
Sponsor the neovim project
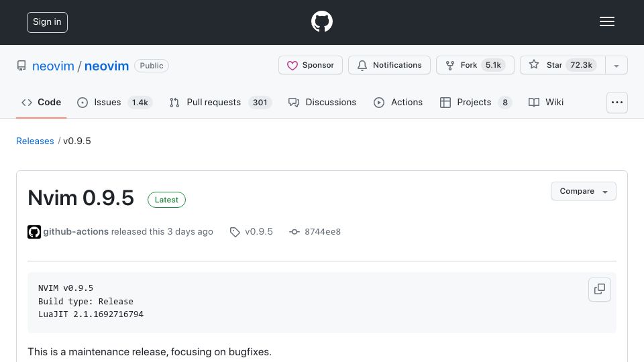click(x=310, y=65)
